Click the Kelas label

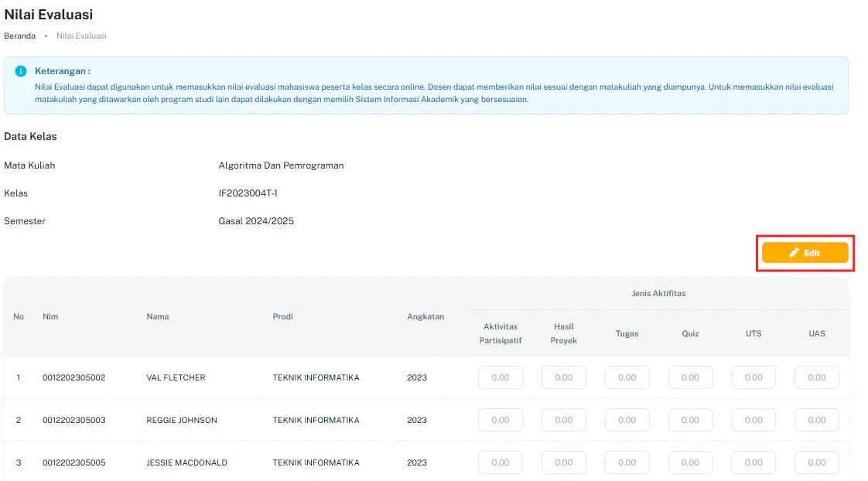point(16,193)
